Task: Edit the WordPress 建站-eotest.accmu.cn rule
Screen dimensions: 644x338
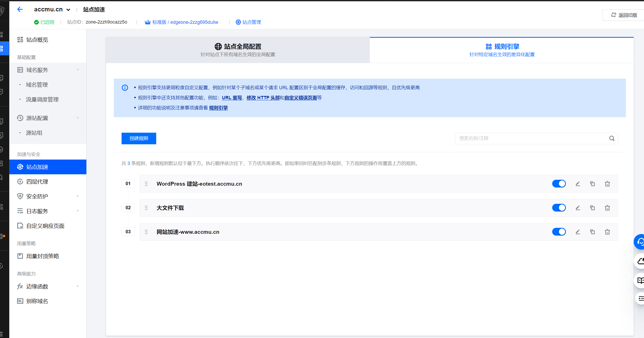Action: [x=578, y=184]
